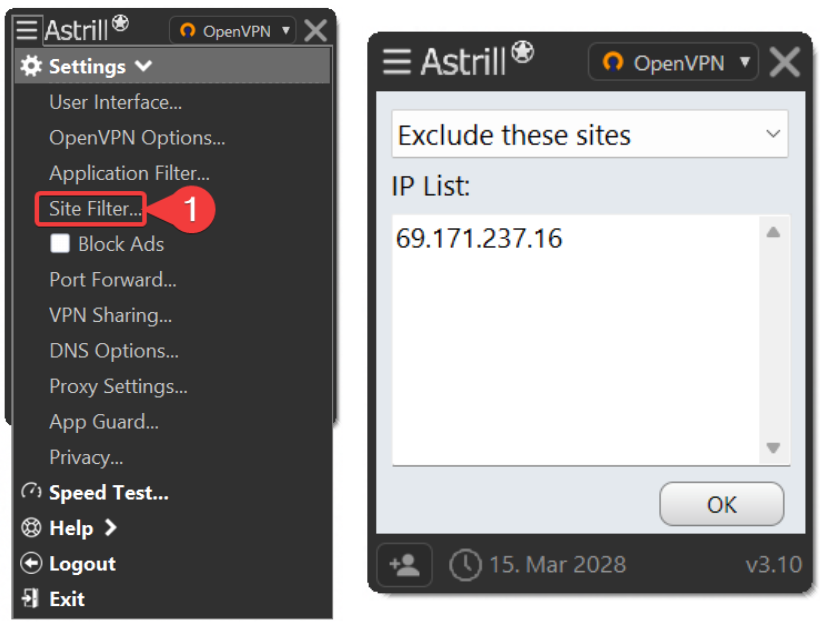Image resolution: width=821 pixels, height=628 pixels.
Task: Close the Astrill Site Filter window
Action: tap(785, 62)
